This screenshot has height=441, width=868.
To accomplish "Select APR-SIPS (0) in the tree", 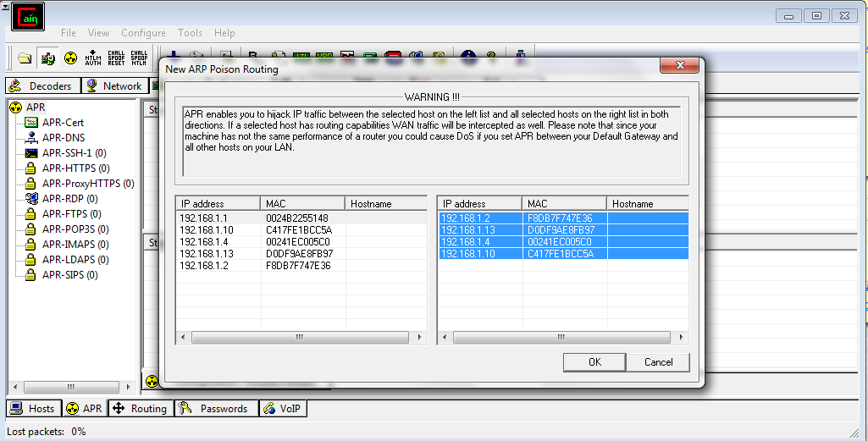I will pos(69,275).
